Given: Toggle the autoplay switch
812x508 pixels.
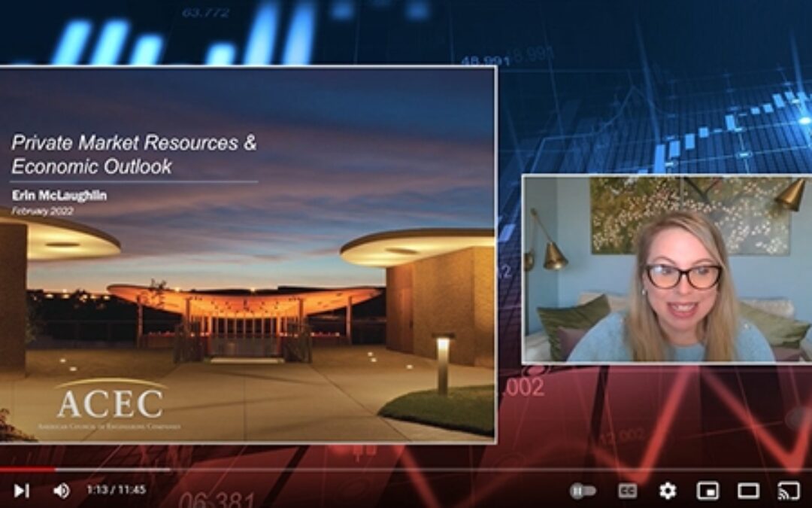Looking at the screenshot, I should pos(583,491).
